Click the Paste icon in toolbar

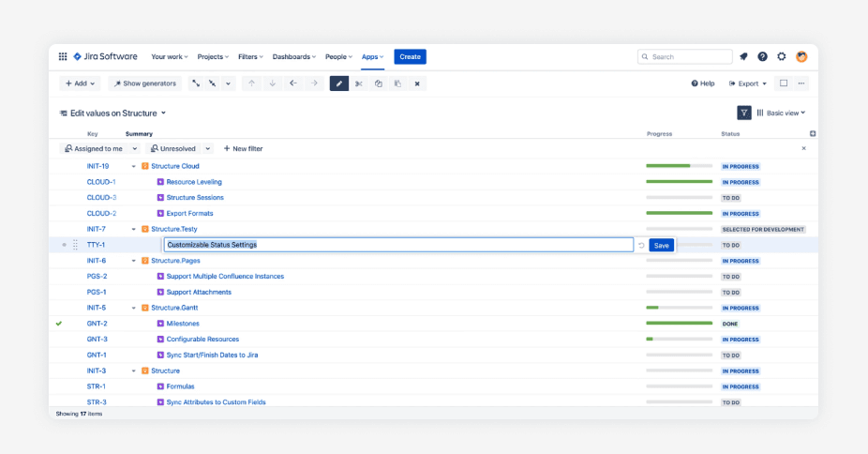coord(397,83)
